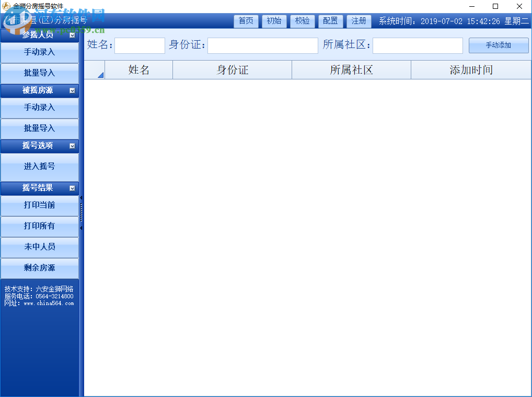The height and width of the screenshot is (397, 532).
Task: Click 批量导入 under 被摇房源 section
Action: coord(39,129)
